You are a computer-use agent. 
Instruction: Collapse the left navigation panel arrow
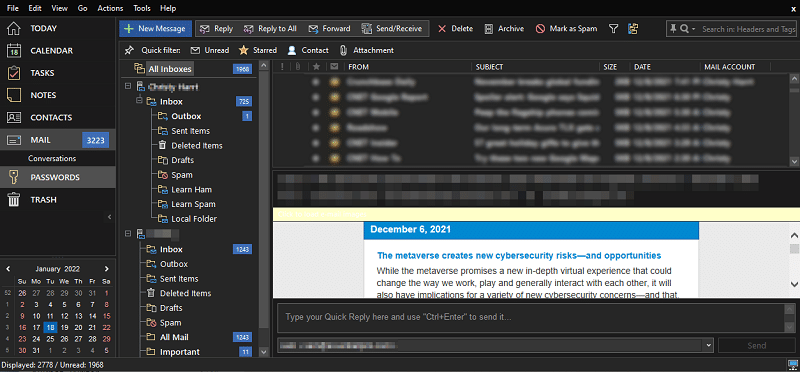pos(109,217)
